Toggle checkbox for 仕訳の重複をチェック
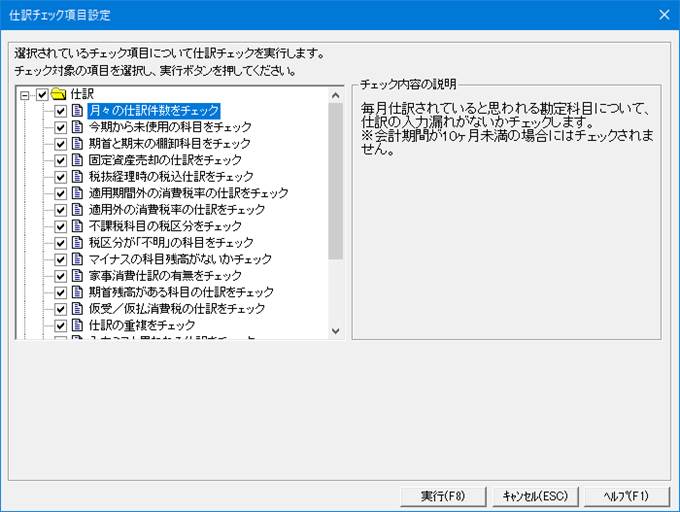 click(x=60, y=326)
